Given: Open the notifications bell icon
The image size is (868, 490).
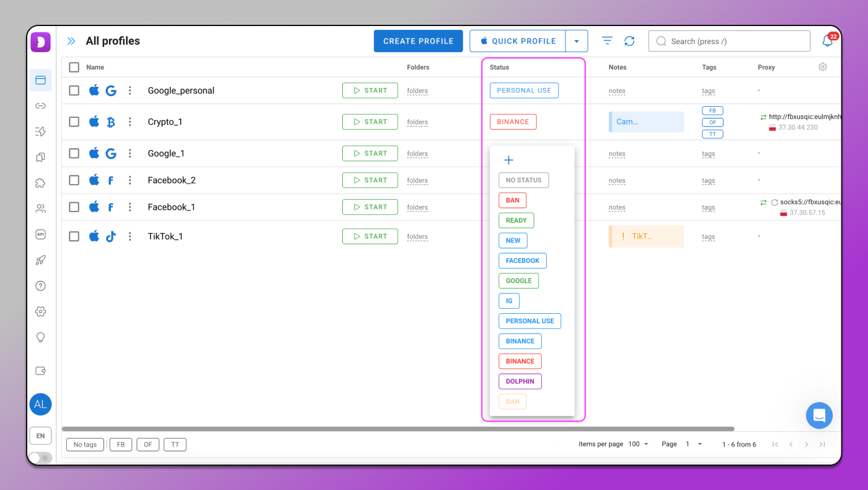Looking at the screenshot, I should point(827,41).
